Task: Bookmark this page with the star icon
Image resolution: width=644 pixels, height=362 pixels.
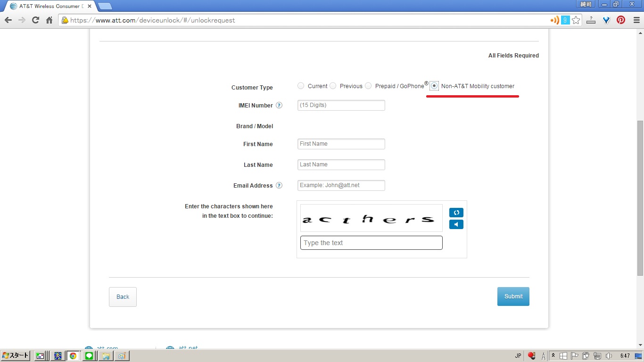Action: [576, 20]
